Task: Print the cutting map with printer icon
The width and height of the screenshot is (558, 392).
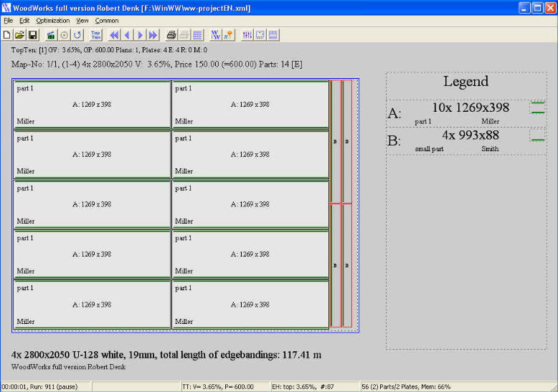Action: (x=171, y=35)
